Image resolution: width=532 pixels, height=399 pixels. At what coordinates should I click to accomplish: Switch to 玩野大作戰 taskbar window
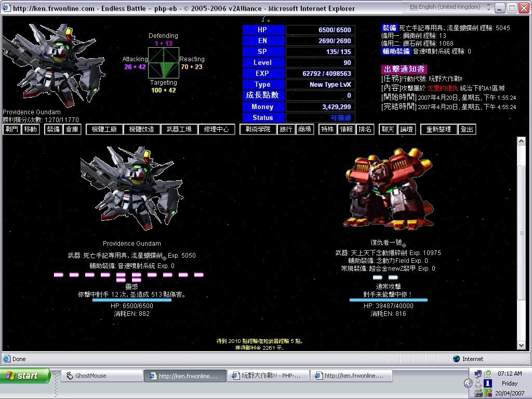(268, 376)
